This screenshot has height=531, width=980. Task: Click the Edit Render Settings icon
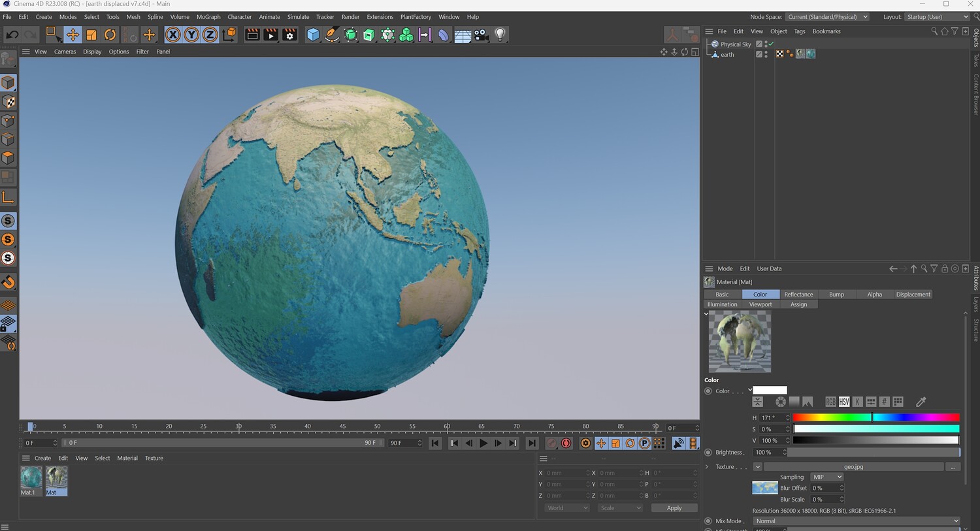(x=289, y=35)
